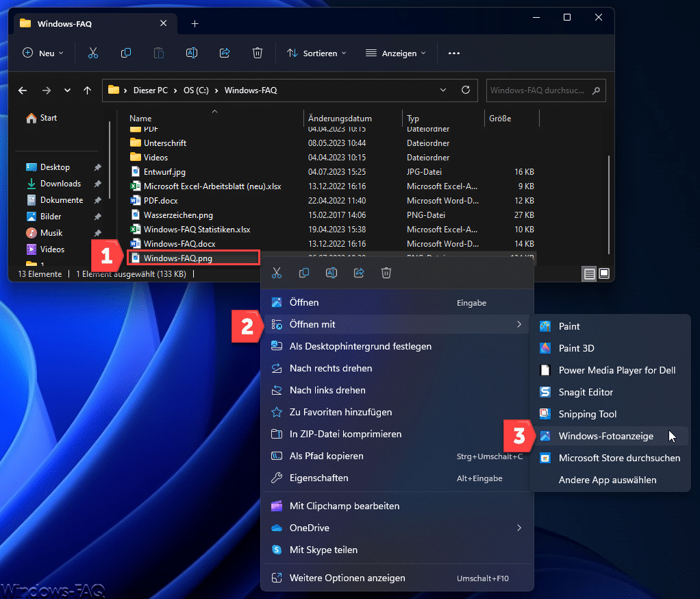Expand recent locations chevron
The image size is (700, 599).
point(67,90)
